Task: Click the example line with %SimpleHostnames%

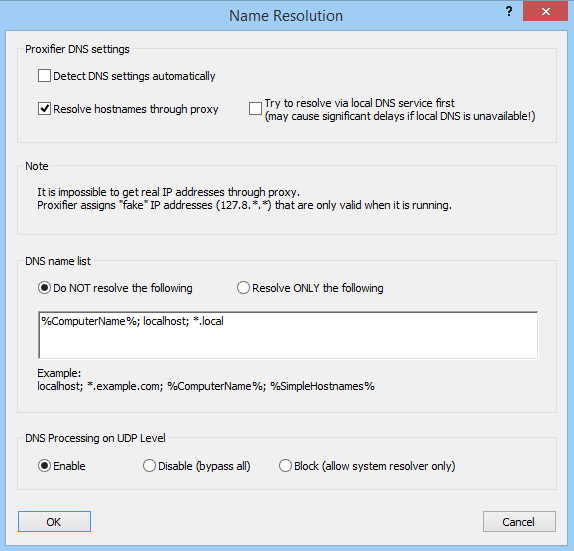Action: pyautogui.click(x=206, y=386)
